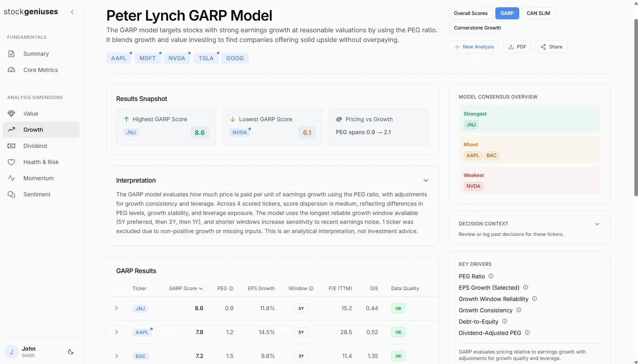Collapse the Interpretation section chevron
Image resolution: width=638 pixels, height=364 pixels.
pyautogui.click(x=425, y=180)
